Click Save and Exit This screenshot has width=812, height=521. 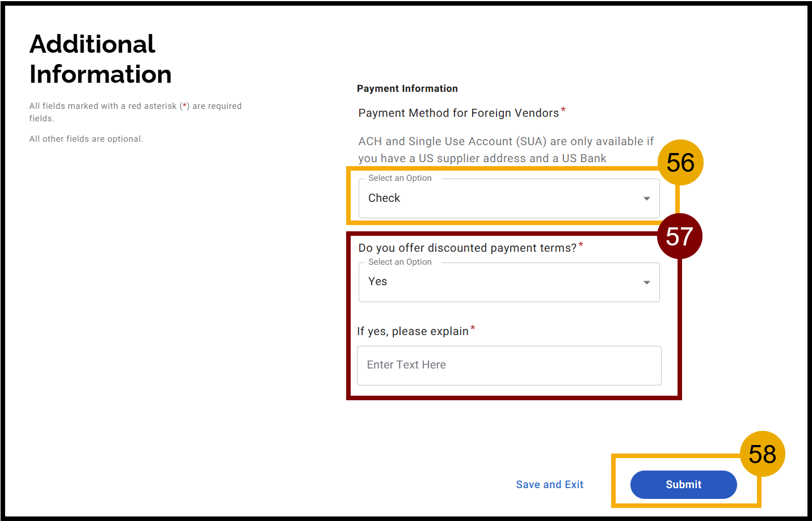pos(549,484)
